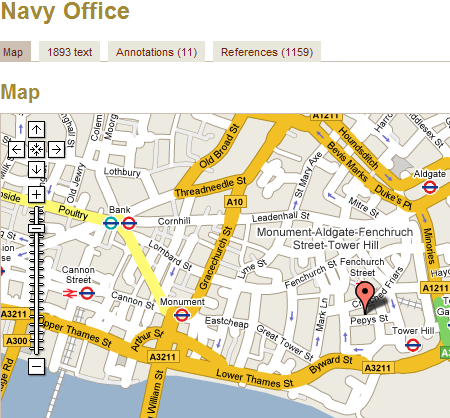The image size is (450, 418).
Task: Click the Byward St label
Action: pos(331,364)
